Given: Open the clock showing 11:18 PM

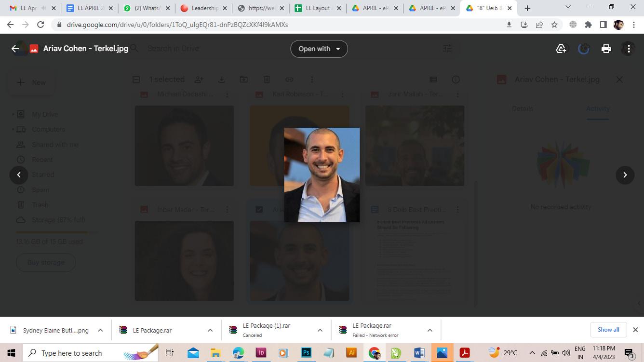Looking at the screenshot, I should (x=603, y=353).
